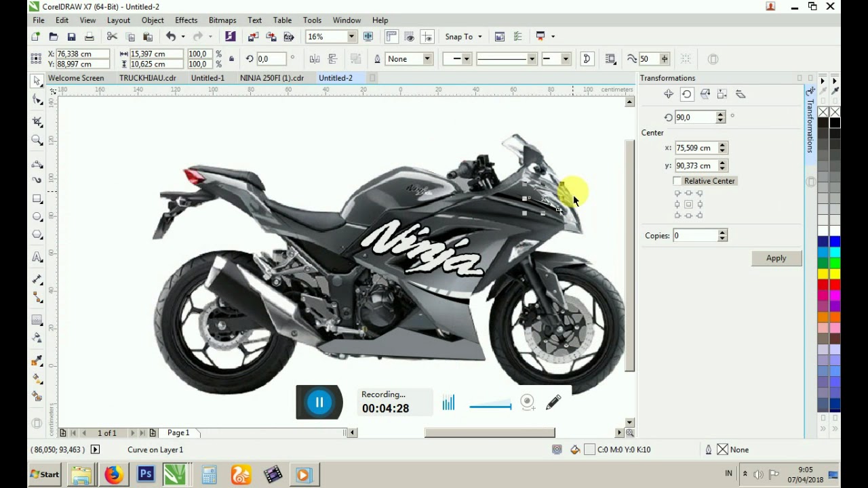Save the document using the floppy icon
Viewport: 868px width, 488px height.
[71, 37]
